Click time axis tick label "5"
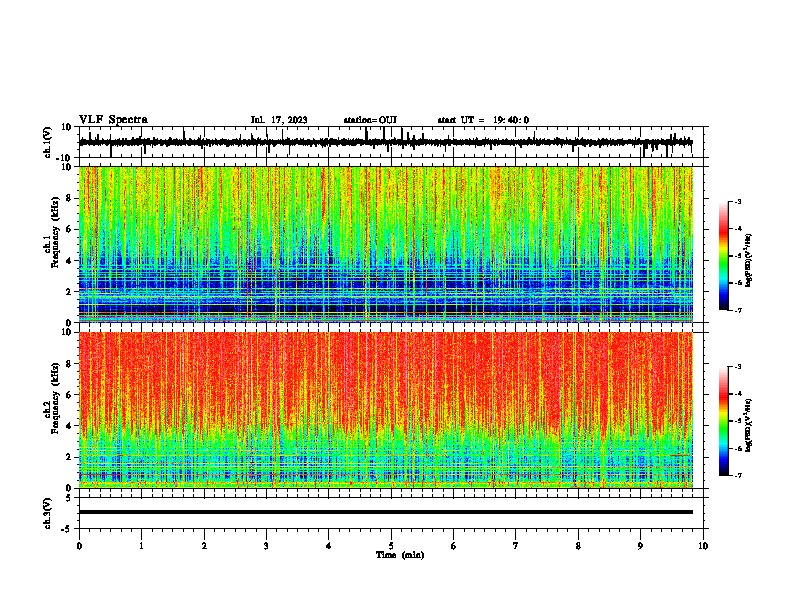792x612 pixels. click(x=391, y=546)
